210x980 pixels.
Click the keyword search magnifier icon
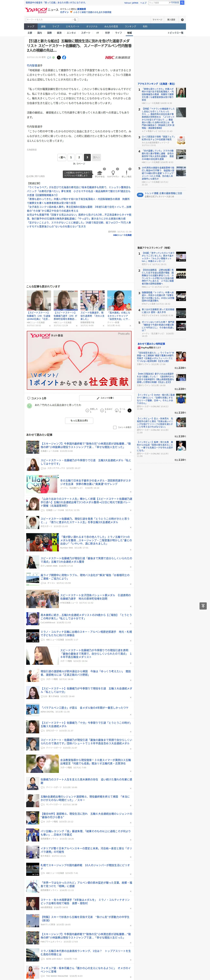pyautogui.click(x=75, y=19)
